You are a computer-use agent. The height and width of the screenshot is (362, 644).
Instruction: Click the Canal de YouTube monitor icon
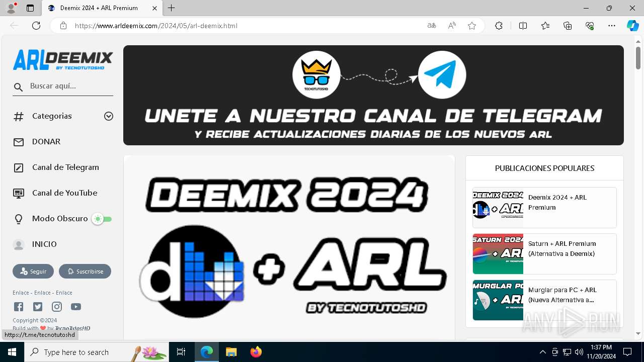[19, 193]
